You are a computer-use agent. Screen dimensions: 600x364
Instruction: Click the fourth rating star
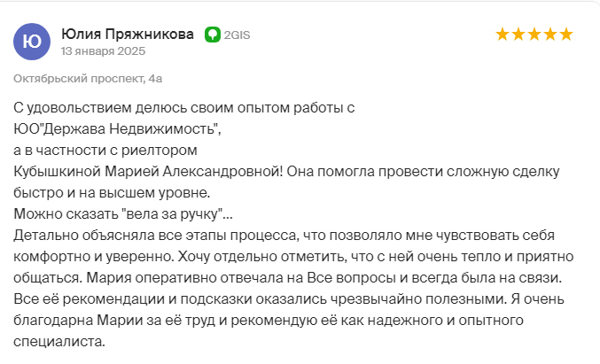coord(550,35)
